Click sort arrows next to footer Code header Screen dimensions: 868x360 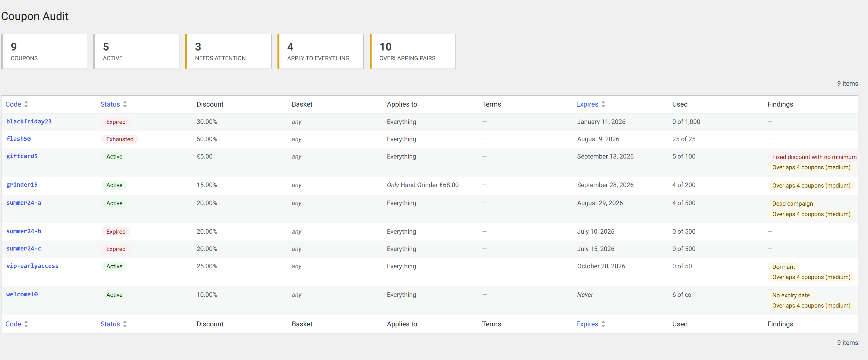coord(26,324)
